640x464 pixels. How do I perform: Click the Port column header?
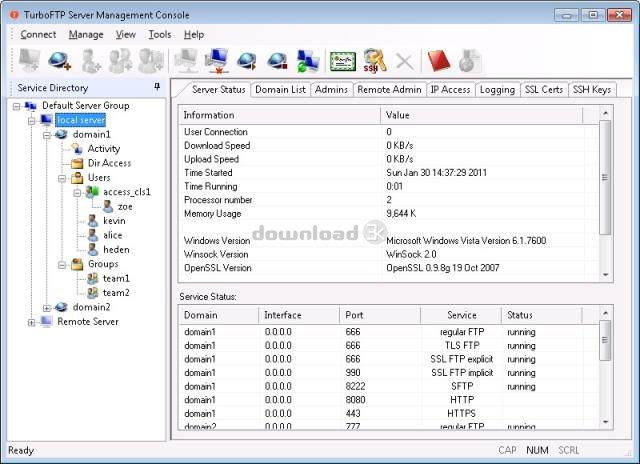pos(380,315)
